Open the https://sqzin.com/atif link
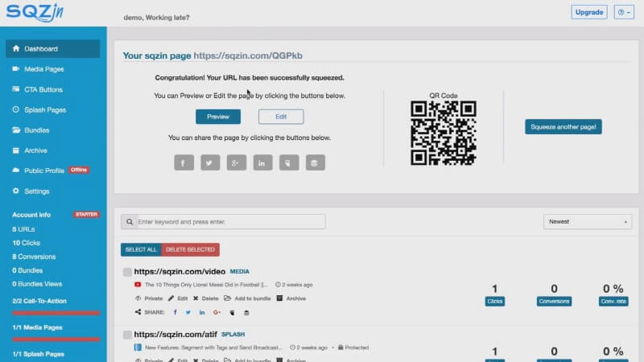The width and height of the screenshot is (644, 362). [x=175, y=334]
